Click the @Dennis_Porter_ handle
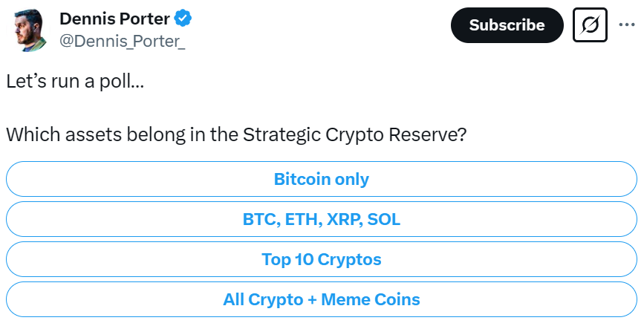Screen dimensions: 644x329 click(x=123, y=41)
